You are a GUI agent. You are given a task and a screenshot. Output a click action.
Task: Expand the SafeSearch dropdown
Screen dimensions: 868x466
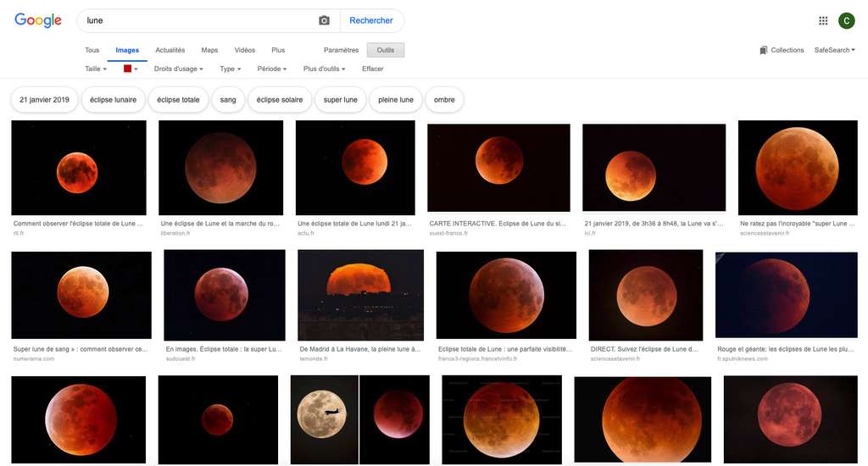coord(834,50)
